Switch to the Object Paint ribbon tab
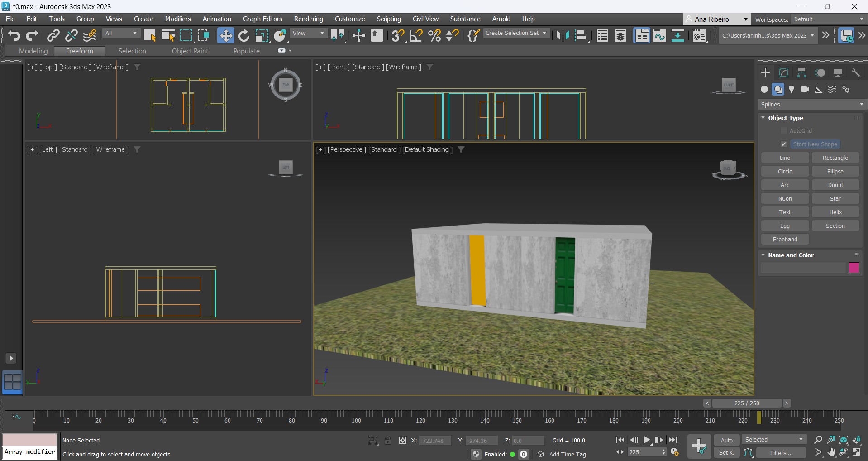The width and height of the screenshot is (868, 461). [190, 51]
